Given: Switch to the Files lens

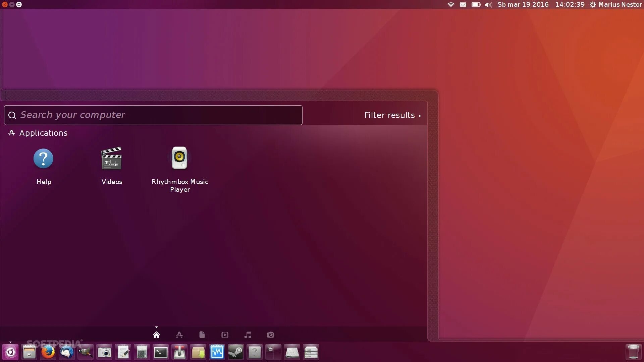Looking at the screenshot, I should [202, 335].
